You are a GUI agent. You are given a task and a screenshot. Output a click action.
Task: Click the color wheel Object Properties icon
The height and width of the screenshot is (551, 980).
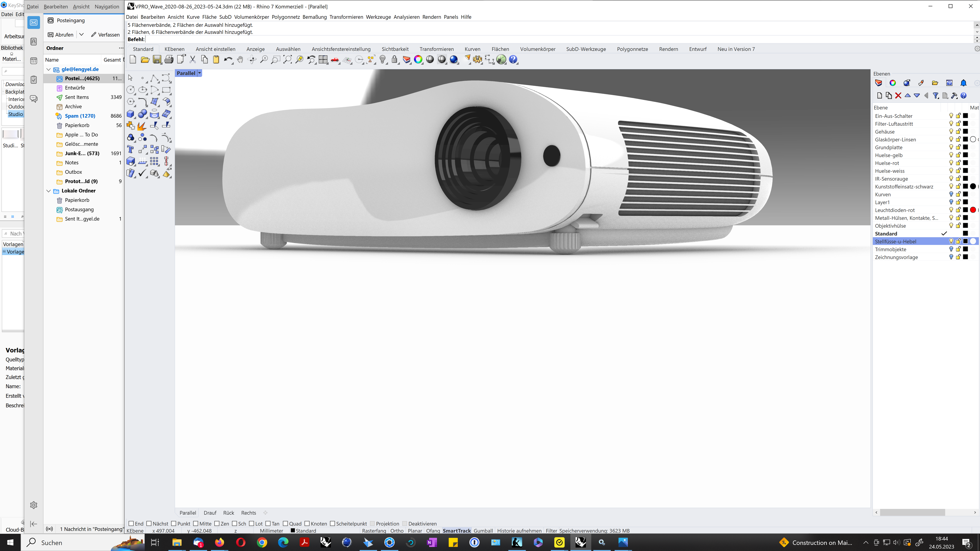[418, 59]
